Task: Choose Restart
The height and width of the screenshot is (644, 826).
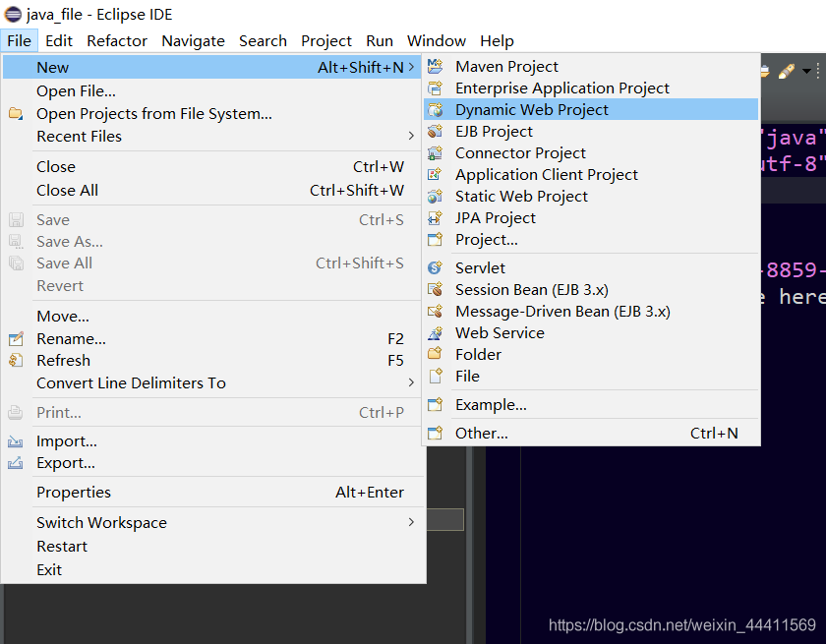Action: [213, 546]
